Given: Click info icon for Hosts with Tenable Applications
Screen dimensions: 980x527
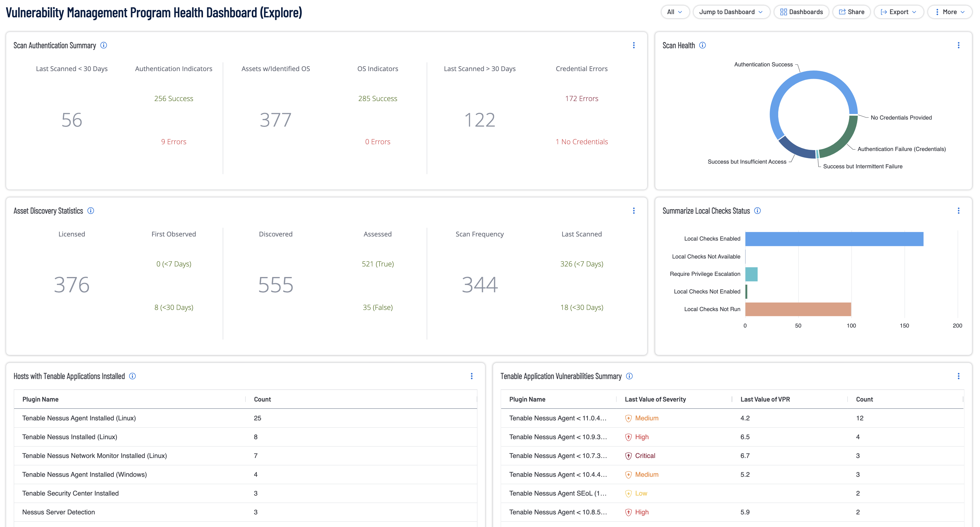Looking at the screenshot, I should pos(132,376).
